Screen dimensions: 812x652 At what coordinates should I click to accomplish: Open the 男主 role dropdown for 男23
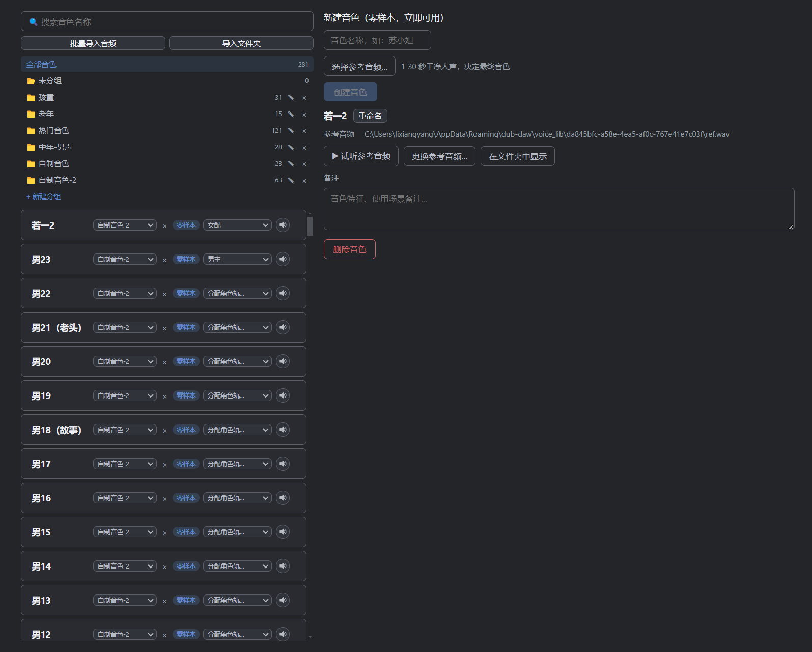tap(237, 259)
